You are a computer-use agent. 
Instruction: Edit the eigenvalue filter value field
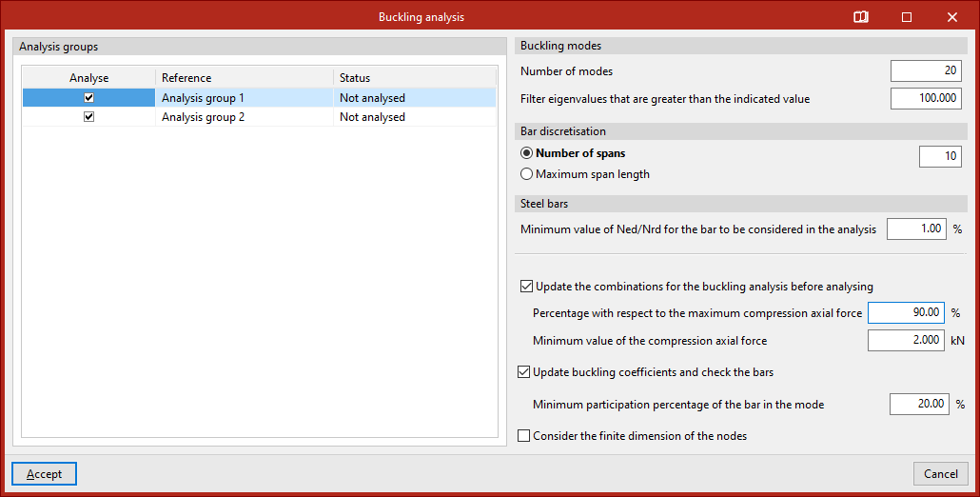click(926, 98)
